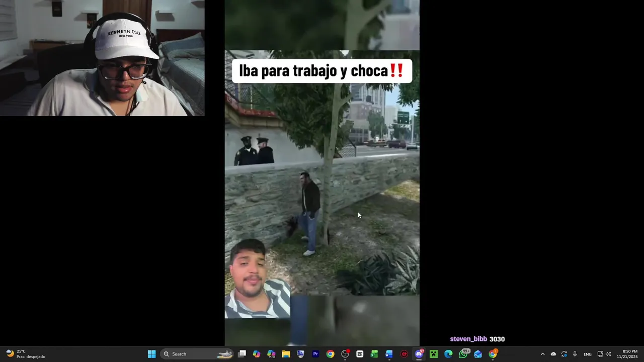Click the steven_bibb username text
This screenshot has width=644, height=362.
click(x=468, y=339)
